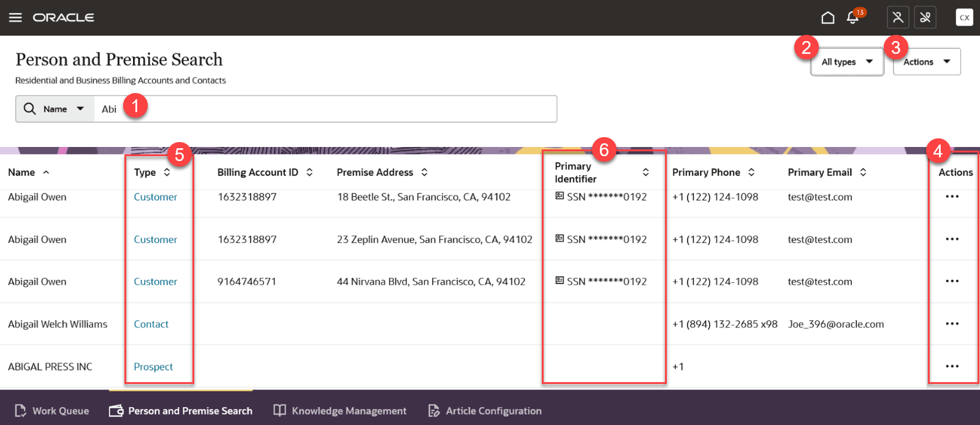Open notifications bell with 13 badge

pos(853,17)
